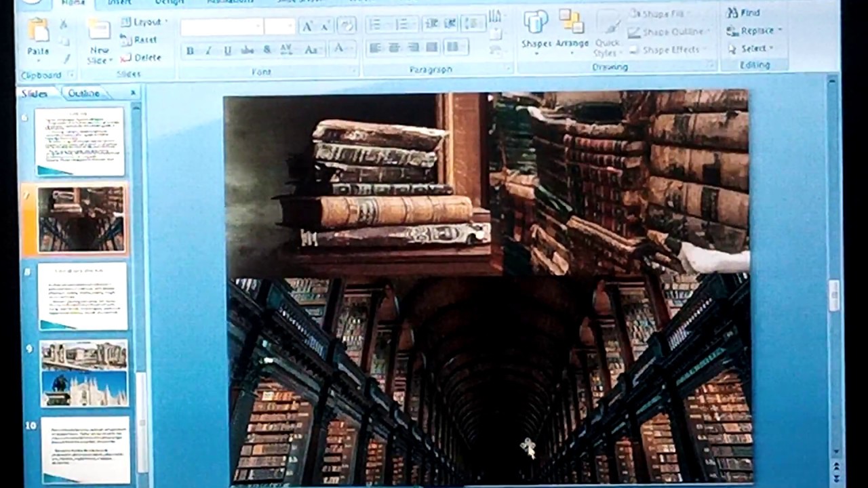Viewport: 868px width, 488px height.
Task: Delete the selected slide
Action: click(141, 58)
